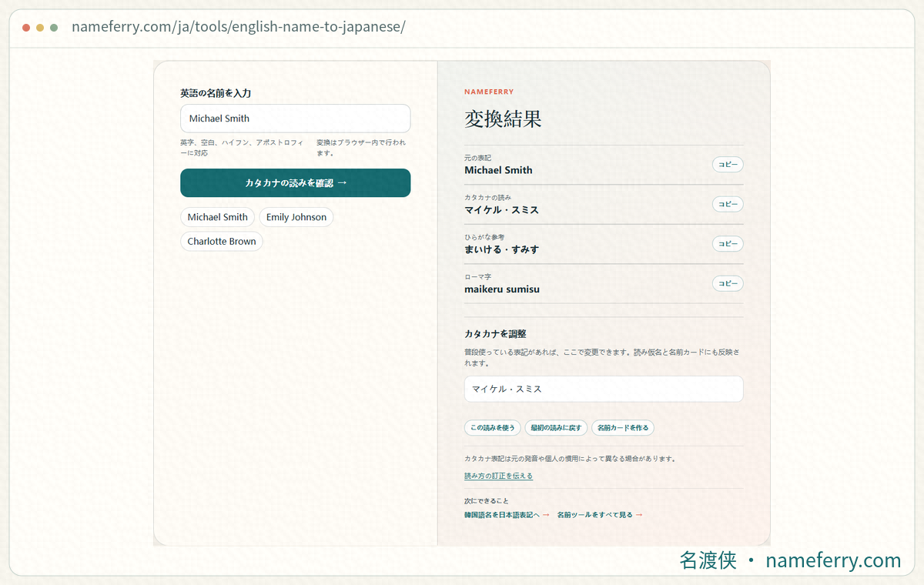Copy the ひらがな参考 まいける・すみす result
Image resolution: width=924 pixels, height=585 pixels.
pyautogui.click(x=728, y=244)
